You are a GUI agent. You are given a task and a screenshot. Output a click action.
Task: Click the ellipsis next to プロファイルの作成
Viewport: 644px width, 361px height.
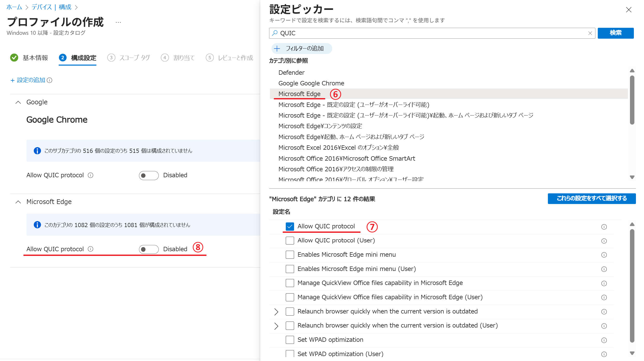tap(118, 23)
